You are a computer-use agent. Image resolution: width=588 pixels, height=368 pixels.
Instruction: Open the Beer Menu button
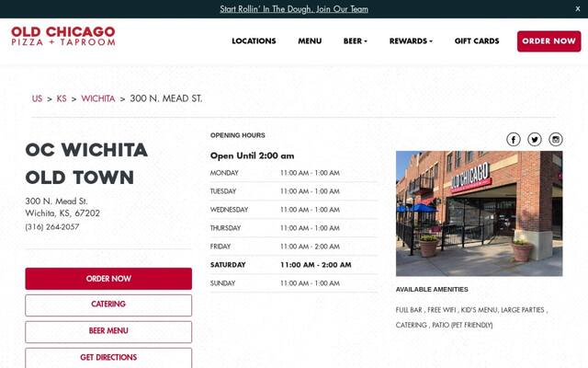(108, 331)
